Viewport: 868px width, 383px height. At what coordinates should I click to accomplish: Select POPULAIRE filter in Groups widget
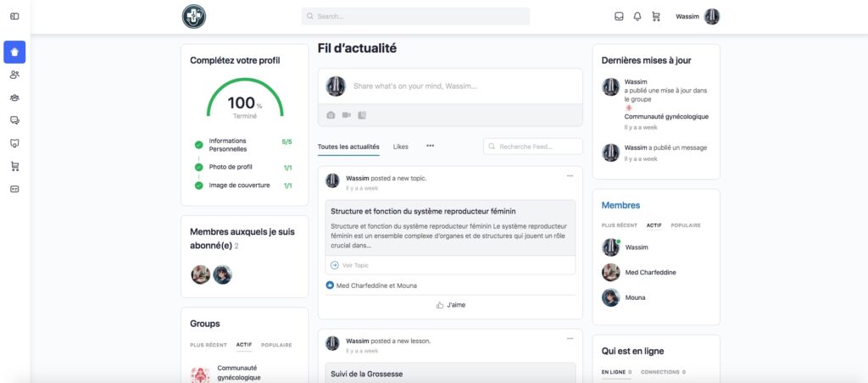[276, 345]
